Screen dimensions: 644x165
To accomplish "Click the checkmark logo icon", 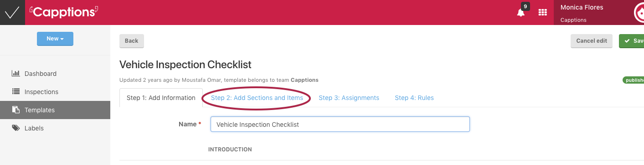I will tap(12, 12).
